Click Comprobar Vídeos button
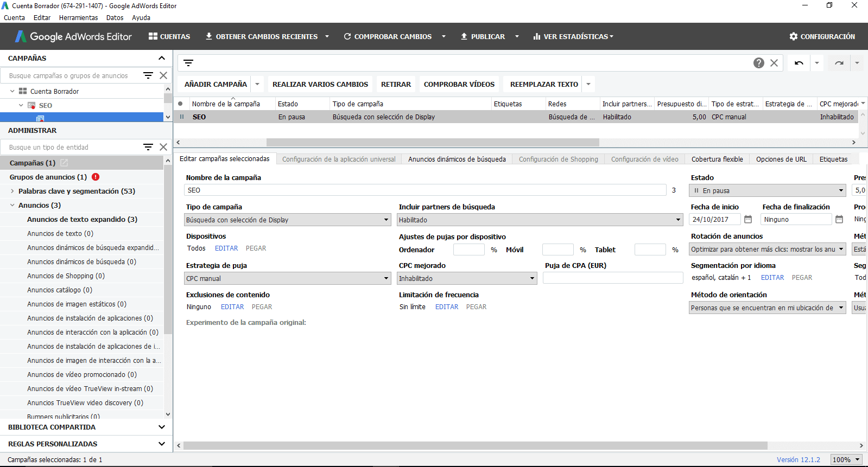Screen dimensions: 868x467 (459, 84)
